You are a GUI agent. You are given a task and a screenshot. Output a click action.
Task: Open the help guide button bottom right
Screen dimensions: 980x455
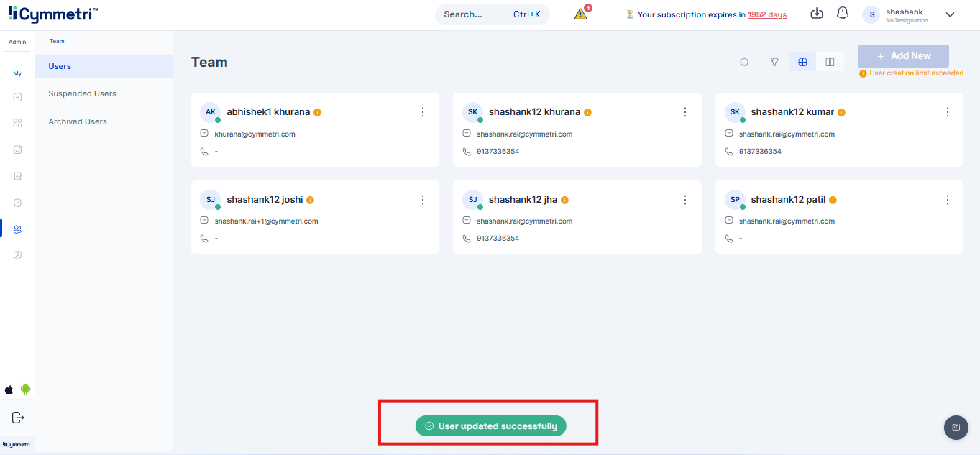click(956, 428)
